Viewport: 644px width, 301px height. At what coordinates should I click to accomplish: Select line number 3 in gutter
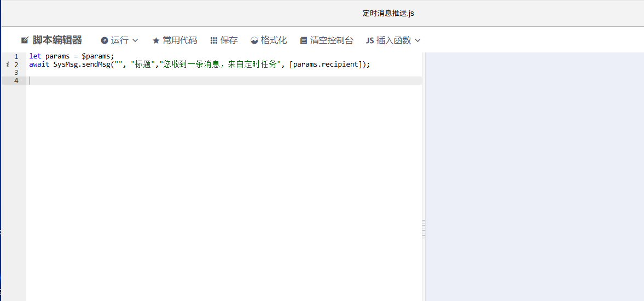point(16,72)
